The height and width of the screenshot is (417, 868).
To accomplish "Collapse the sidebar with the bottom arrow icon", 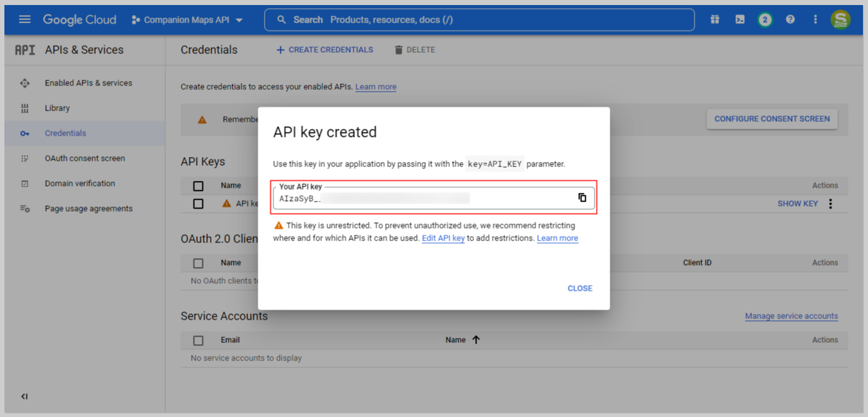I will (x=25, y=396).
